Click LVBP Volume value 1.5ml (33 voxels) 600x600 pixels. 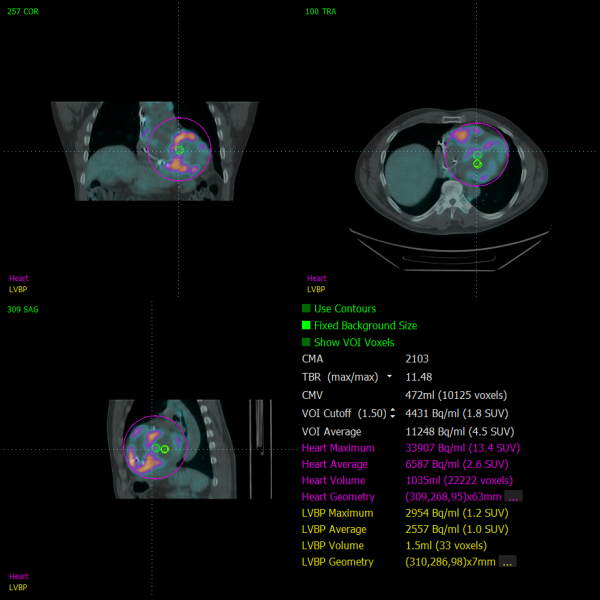click(x=446, y=546)
